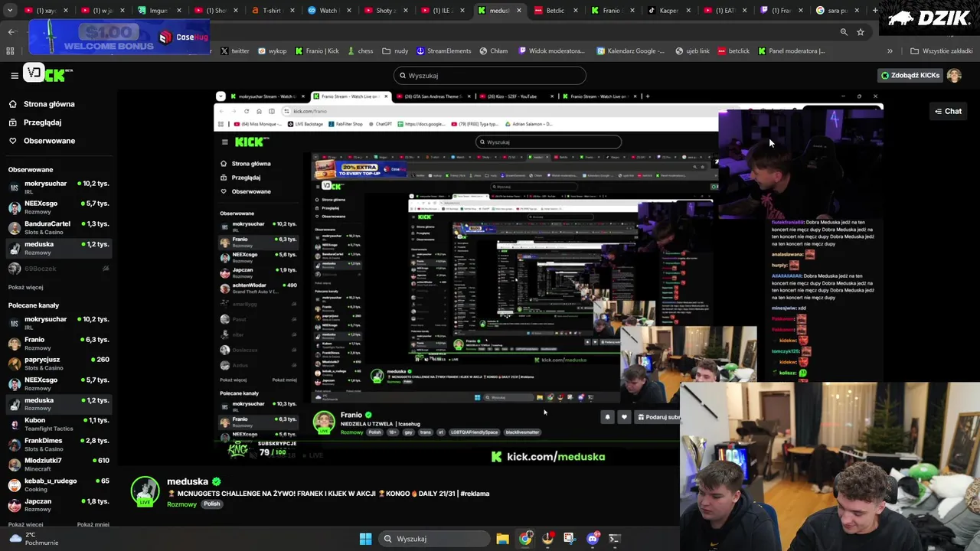
Task: Click the Polish tag under meduska
Action: 212,504
